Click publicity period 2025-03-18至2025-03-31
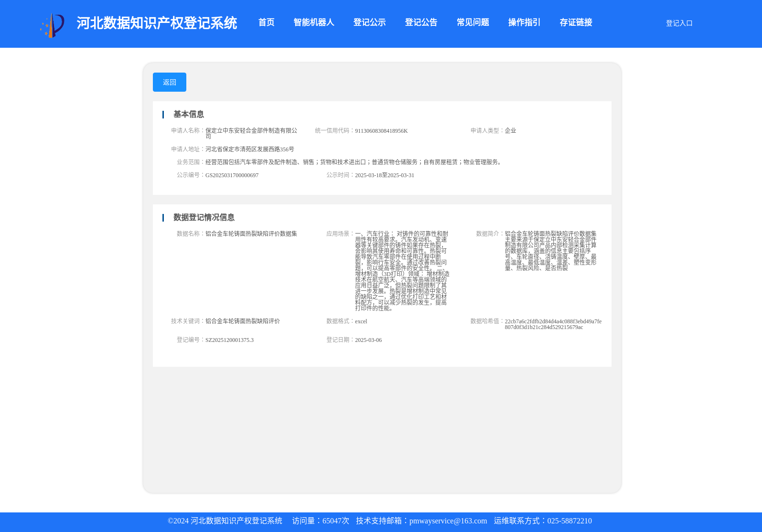The width and height of the screenshot is (762, 532). coord(385,175)
